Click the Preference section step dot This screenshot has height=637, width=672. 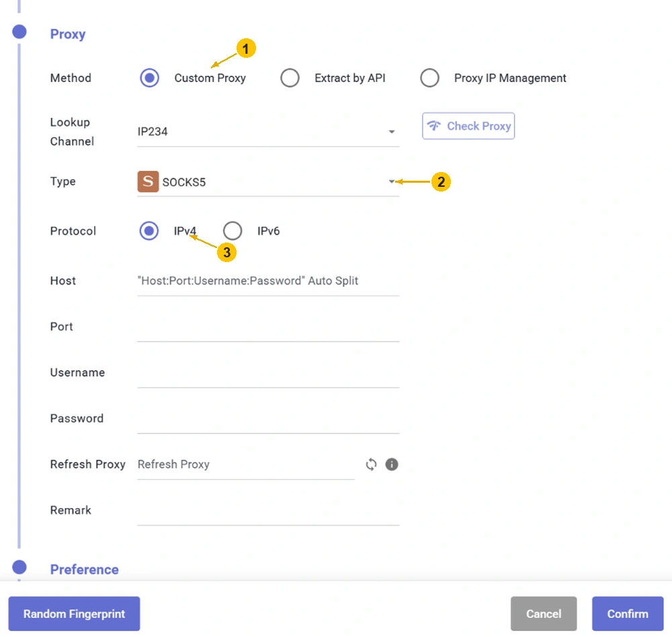click(x=19, y=566)
